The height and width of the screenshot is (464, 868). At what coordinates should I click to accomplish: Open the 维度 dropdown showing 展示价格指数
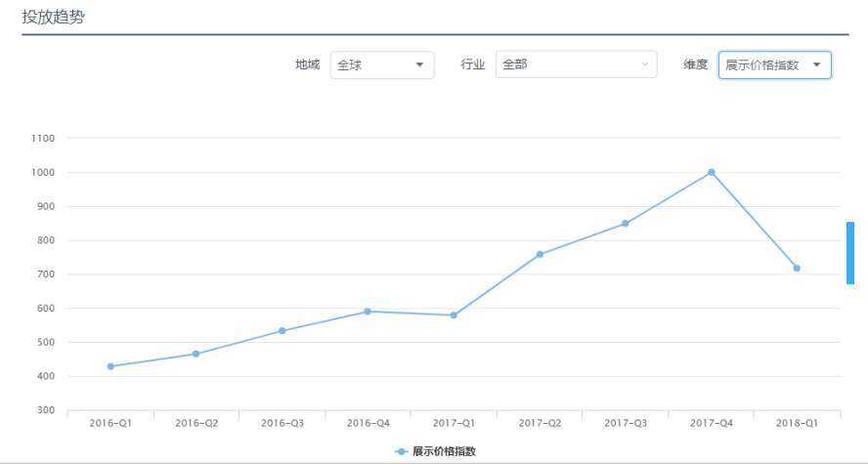[x=774, y=65]
